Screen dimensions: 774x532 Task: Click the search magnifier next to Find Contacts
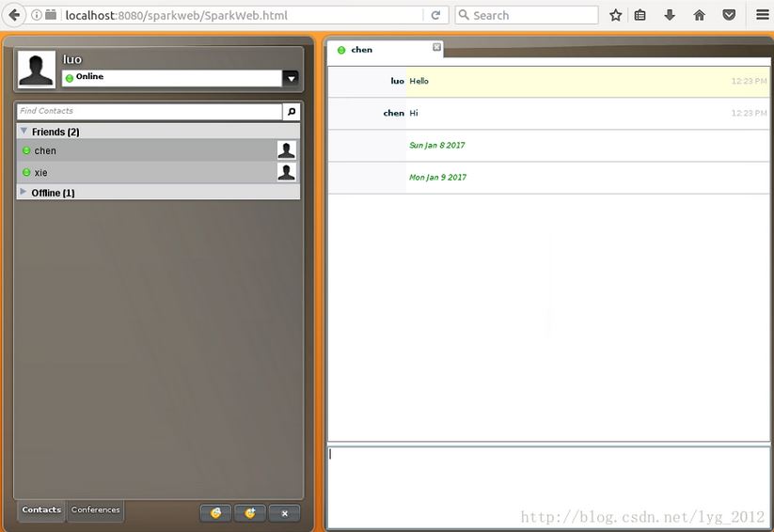(x=292, y=112)
